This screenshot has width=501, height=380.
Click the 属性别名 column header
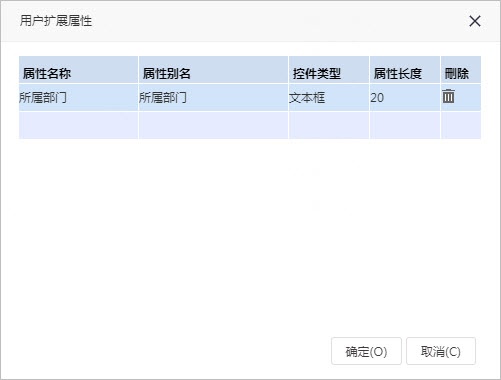click(213, 70)
